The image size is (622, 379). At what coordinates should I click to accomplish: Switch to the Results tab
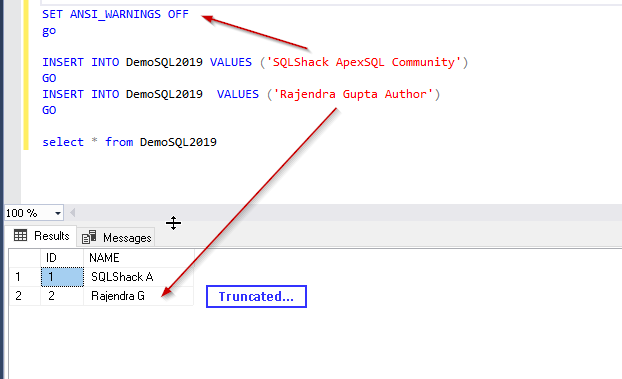coord(41,236)
